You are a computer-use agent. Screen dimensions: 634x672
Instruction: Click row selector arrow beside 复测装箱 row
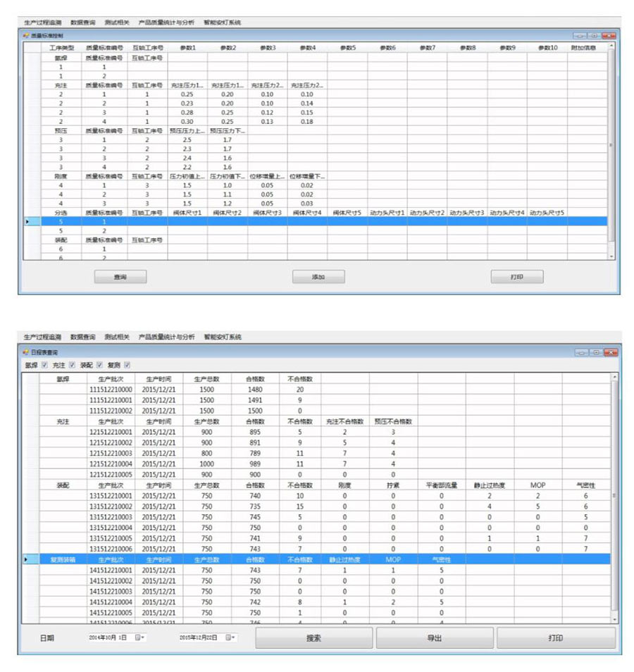(27, 559)
